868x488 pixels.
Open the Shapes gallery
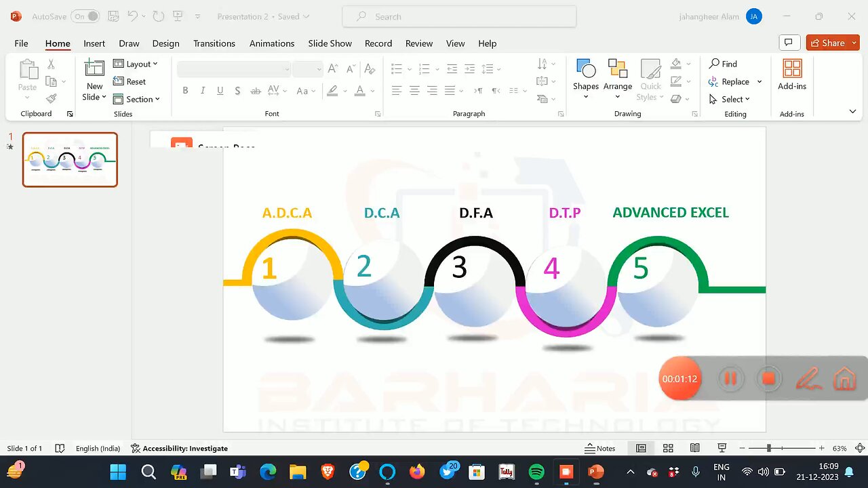pos(586,79)
